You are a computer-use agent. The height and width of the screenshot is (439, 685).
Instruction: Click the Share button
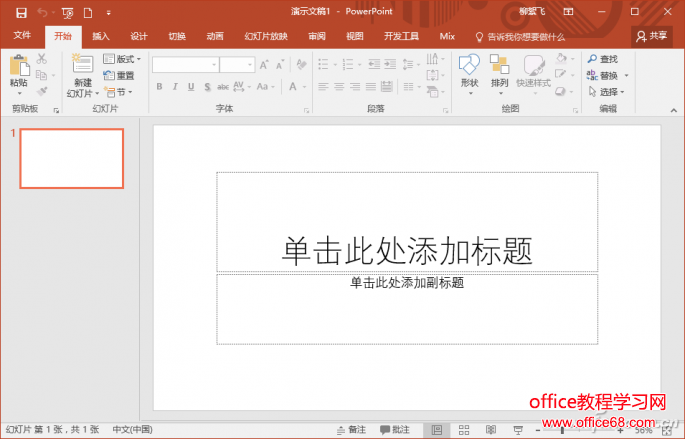pyautogui.click(x=652, y=35)
